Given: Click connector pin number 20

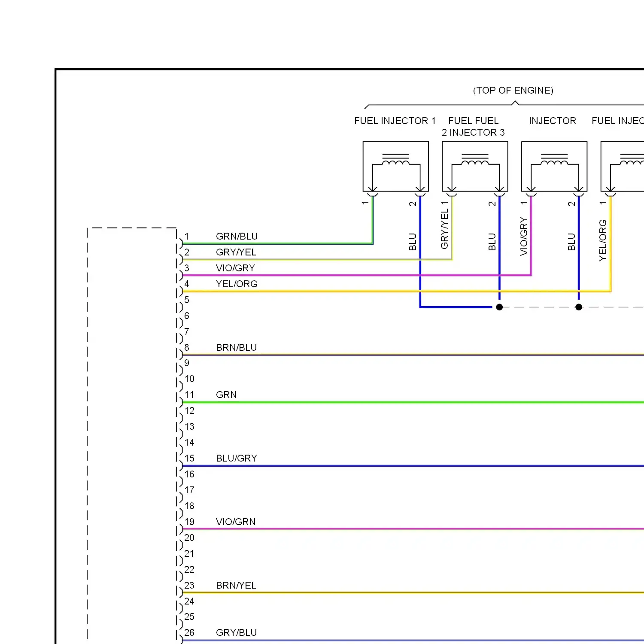Looking at the screenshot, I should click(x=189, y=538).
